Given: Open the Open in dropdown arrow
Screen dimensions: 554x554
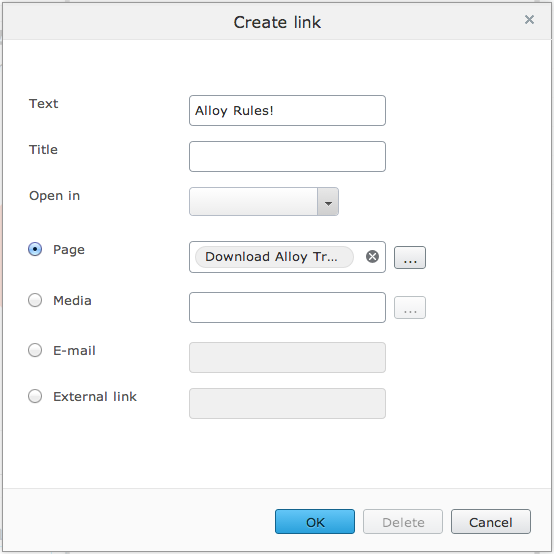Looking at the screenshot, I should tap(328, 201).
